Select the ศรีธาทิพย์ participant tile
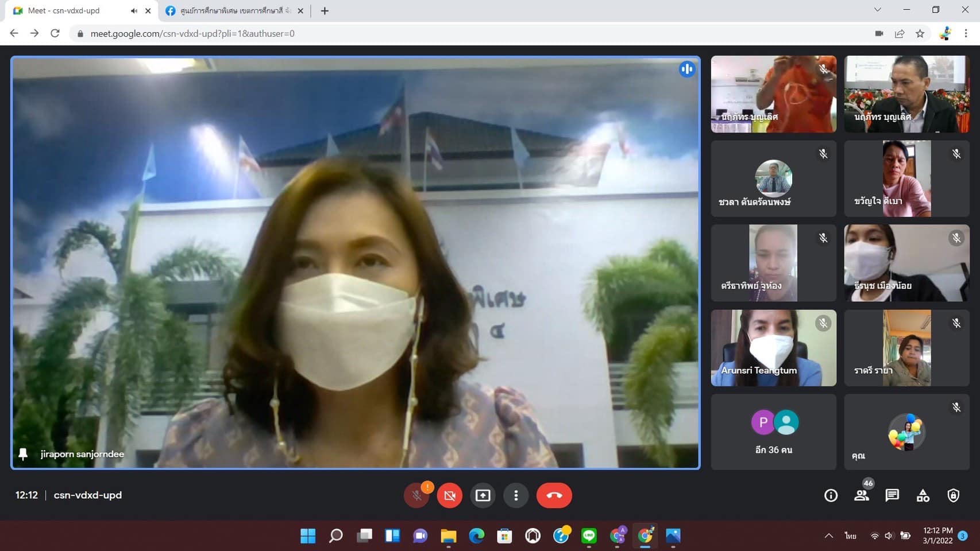 pyautogui.click(x=774, y=263)
